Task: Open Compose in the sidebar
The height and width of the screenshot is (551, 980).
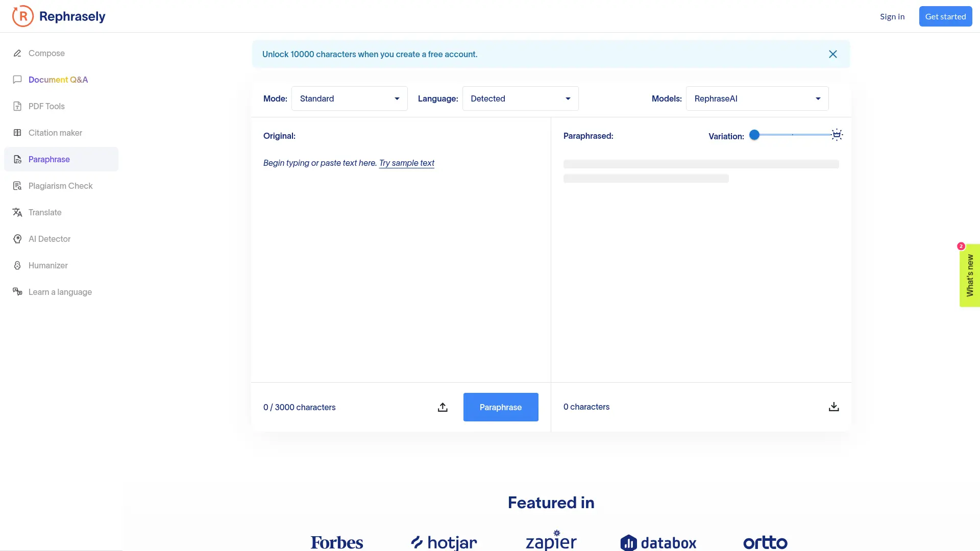Action: [61, 53]
